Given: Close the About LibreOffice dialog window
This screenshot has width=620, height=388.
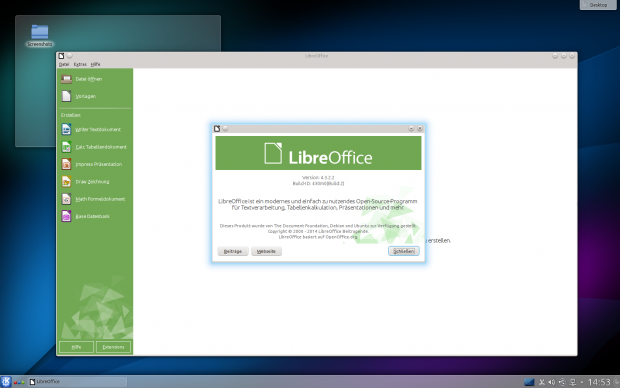Looking at the screenshot, I should pyautogui.click(x=420, y=129).
